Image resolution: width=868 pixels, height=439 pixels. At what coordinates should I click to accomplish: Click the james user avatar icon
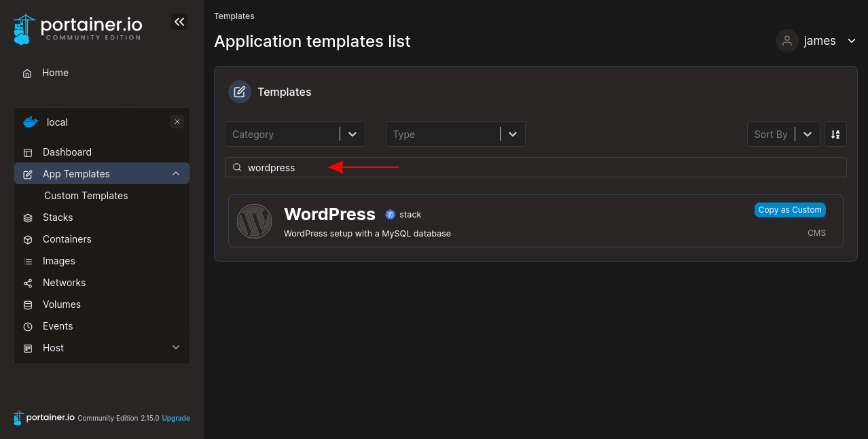point(786,41)
